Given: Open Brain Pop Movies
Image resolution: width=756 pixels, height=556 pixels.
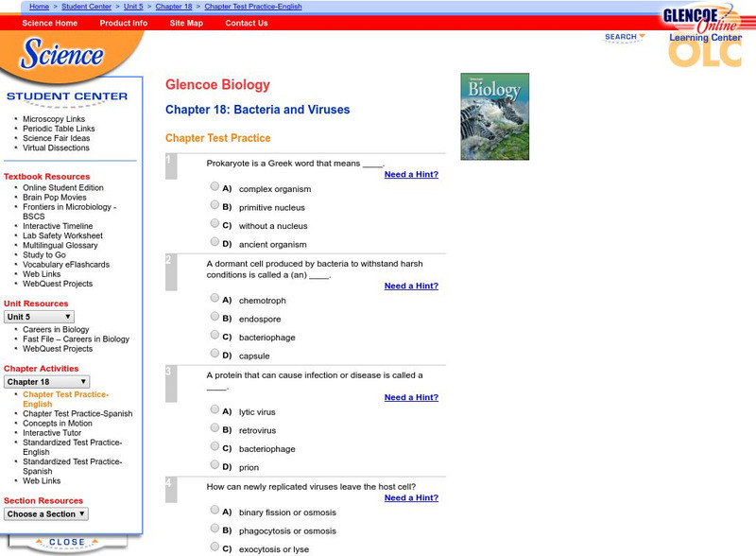Looking at the screenshot, I should [x=55, y=197].
